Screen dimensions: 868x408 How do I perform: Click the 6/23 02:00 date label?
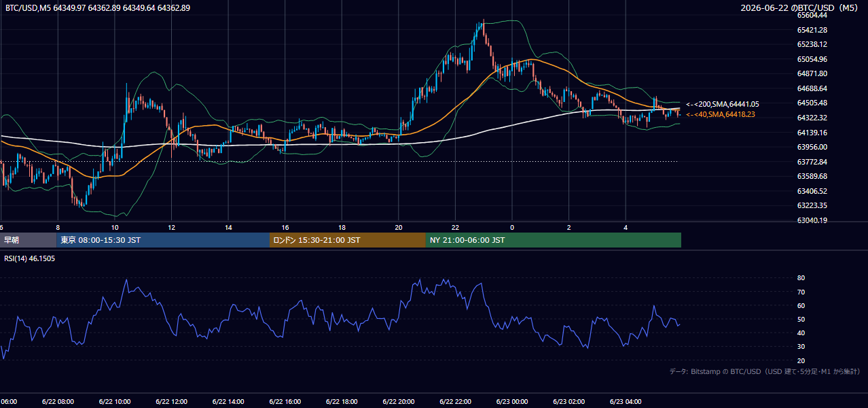[x=569, y=402]
